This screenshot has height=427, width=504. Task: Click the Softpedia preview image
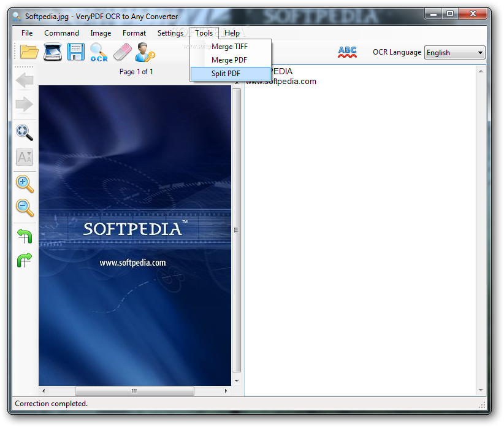[x=135, y=236]
